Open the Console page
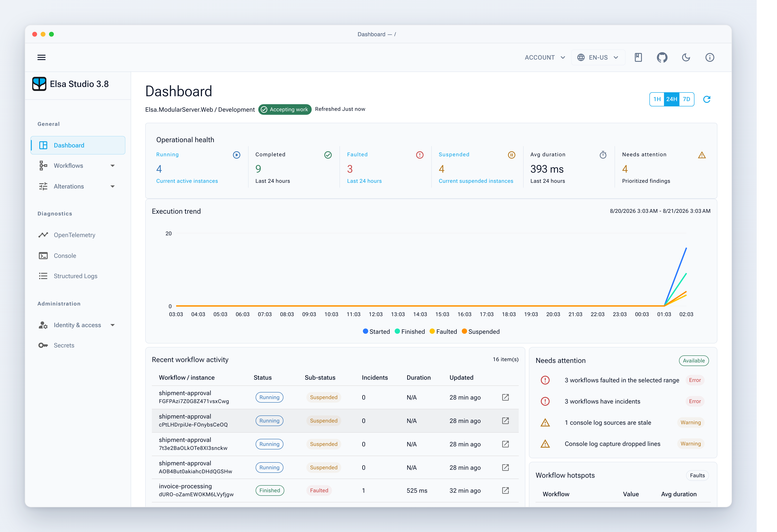This screenshot has height=532, width=777. [x=78, y=255]
